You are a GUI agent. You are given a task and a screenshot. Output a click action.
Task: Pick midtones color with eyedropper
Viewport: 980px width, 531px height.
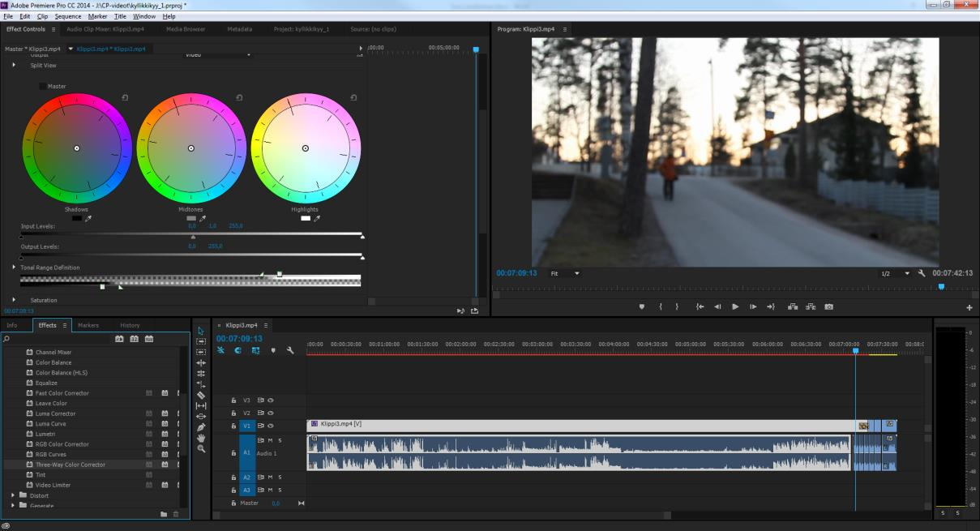(x=203, y=218)
